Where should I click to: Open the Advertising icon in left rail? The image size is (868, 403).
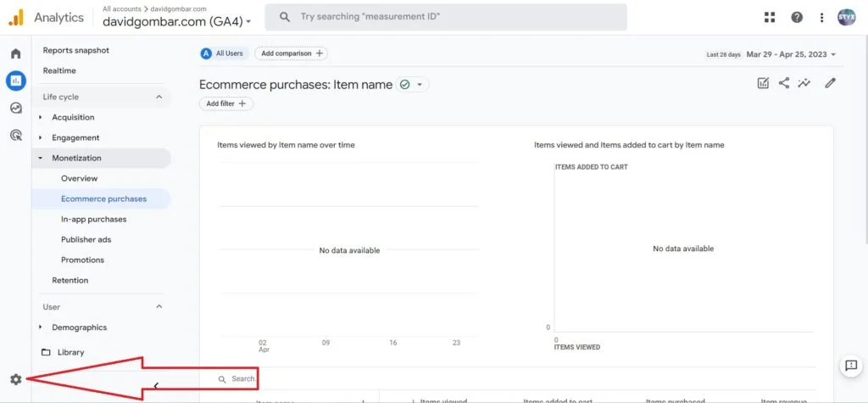(x=16, y=135)
